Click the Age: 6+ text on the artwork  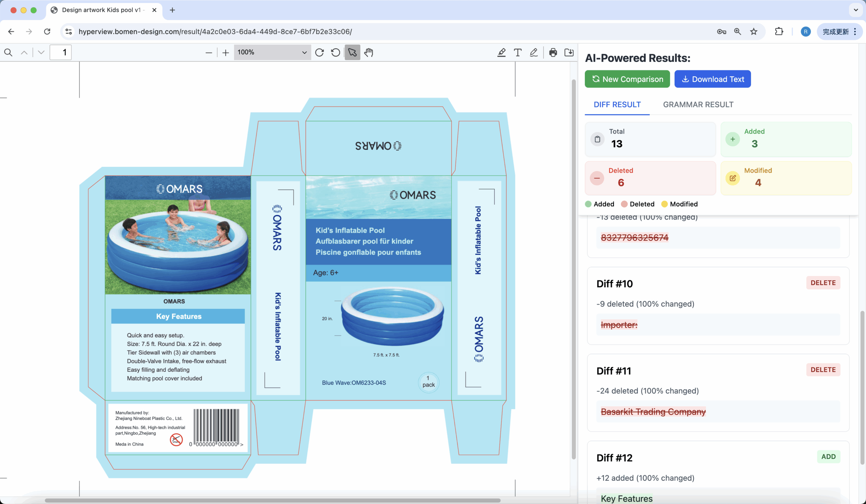(x=325, y=273)
